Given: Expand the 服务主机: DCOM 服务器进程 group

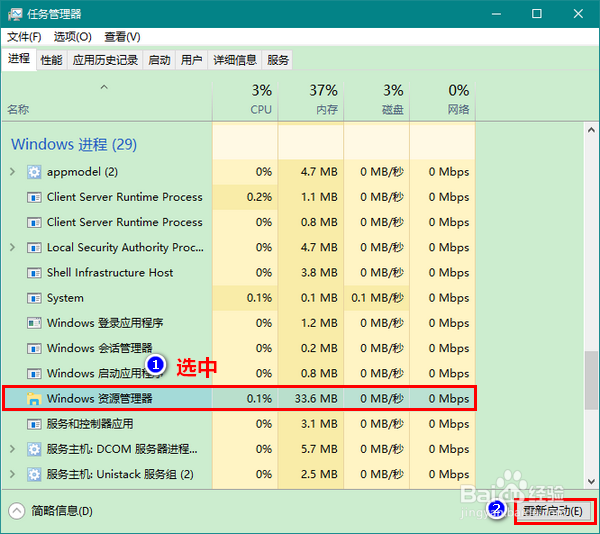Looking at the screenshot, I should point(13,449).
